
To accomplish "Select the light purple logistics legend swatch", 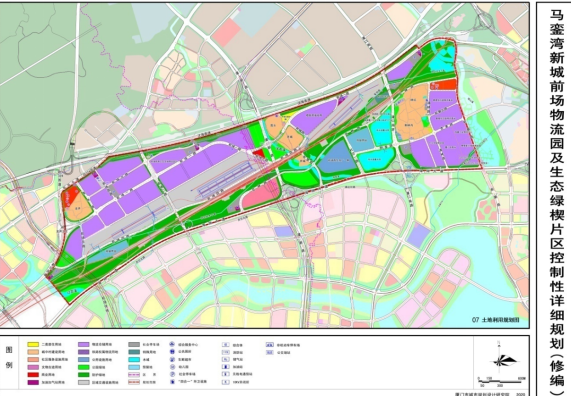I will click(84, 344).
